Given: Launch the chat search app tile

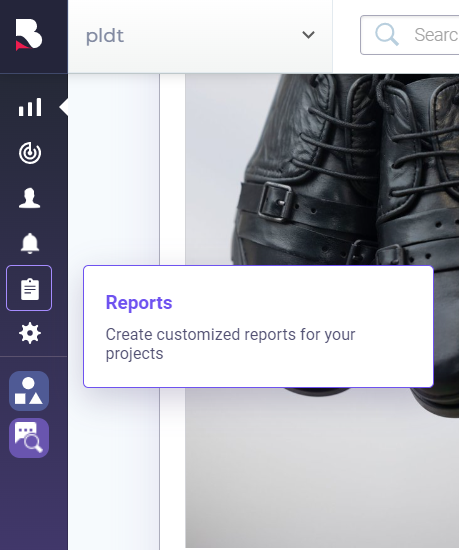Looking at the screenshot, I should pyautogui.click(x=29, y=438).
